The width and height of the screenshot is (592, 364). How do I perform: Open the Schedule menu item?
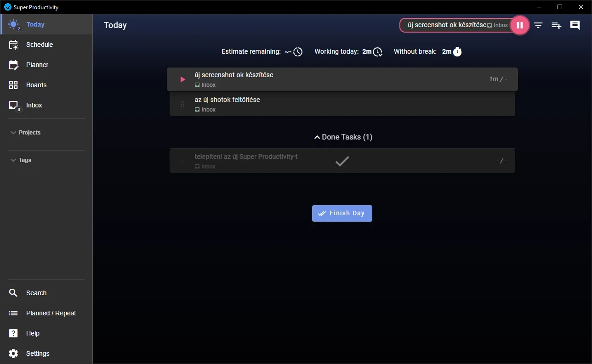[46, 45]
